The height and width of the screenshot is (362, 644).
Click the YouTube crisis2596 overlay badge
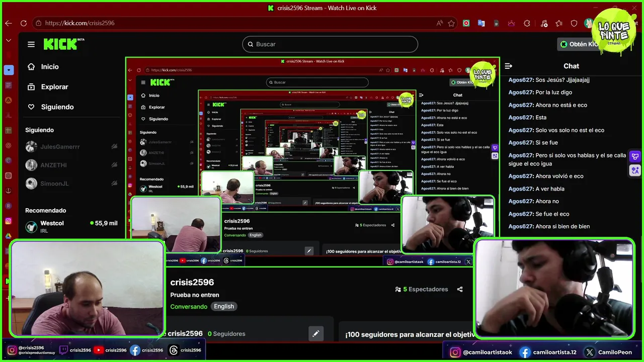click(110, 350)
